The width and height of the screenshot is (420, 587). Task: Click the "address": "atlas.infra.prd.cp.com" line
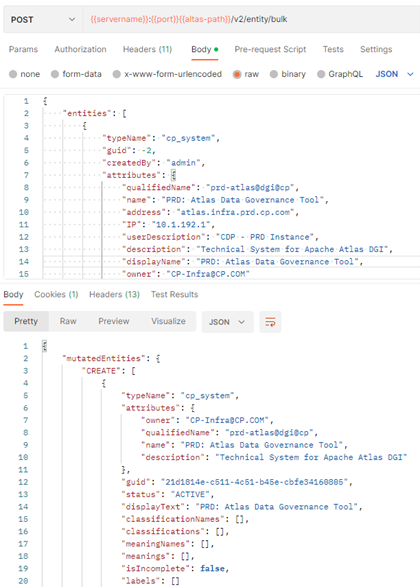(210, 212)
